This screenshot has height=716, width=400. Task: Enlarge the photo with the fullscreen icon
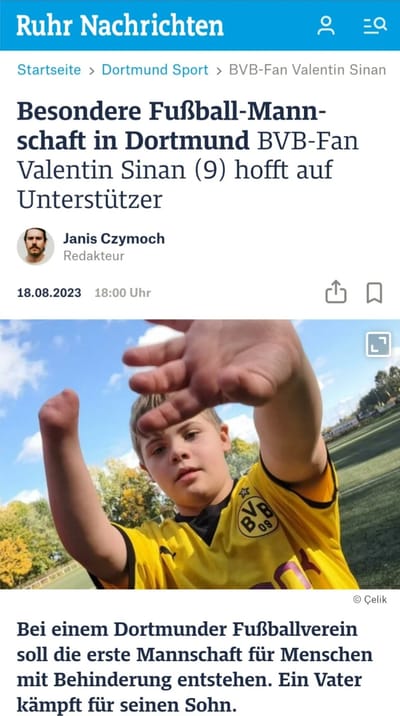379,344
